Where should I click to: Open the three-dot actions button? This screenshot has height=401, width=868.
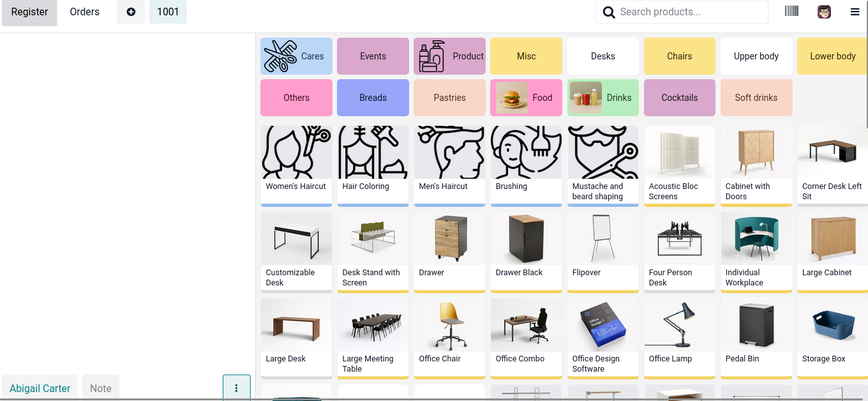237,388
